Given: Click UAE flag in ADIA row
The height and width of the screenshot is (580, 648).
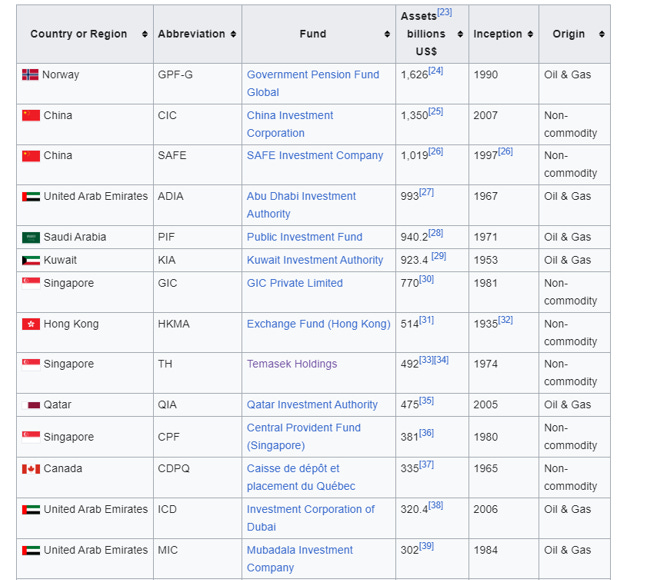Looking at the screenshot, I should (31, 196).
